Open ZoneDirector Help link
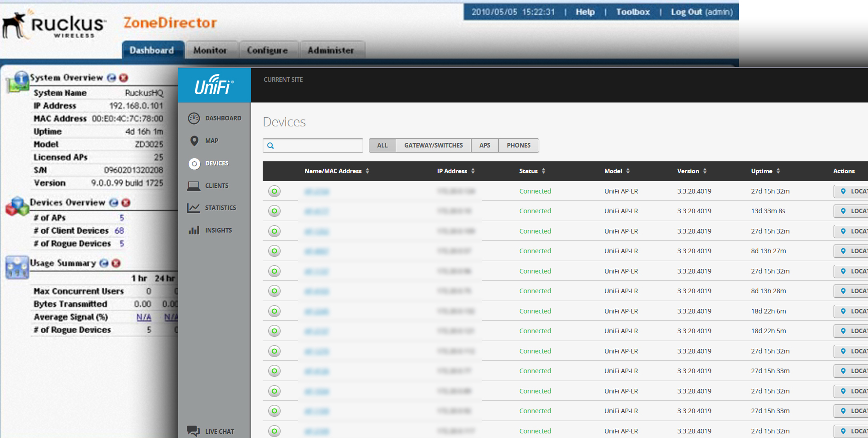Image resolution: width=868 pixels, height=438 pixels. 585,12
